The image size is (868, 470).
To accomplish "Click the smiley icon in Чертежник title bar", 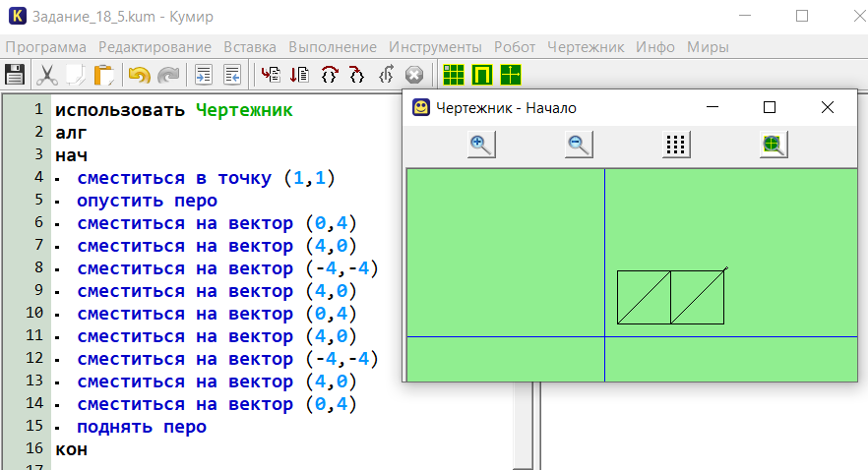I will tap(421, 107).
